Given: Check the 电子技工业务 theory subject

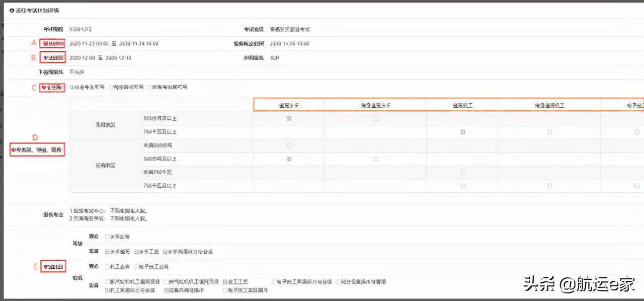Looking at the screenshot, I should pos(136,267).
